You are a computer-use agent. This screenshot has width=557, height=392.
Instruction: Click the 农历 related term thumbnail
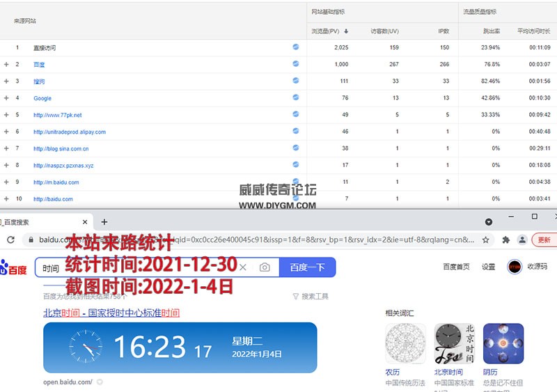pos(405,343)
